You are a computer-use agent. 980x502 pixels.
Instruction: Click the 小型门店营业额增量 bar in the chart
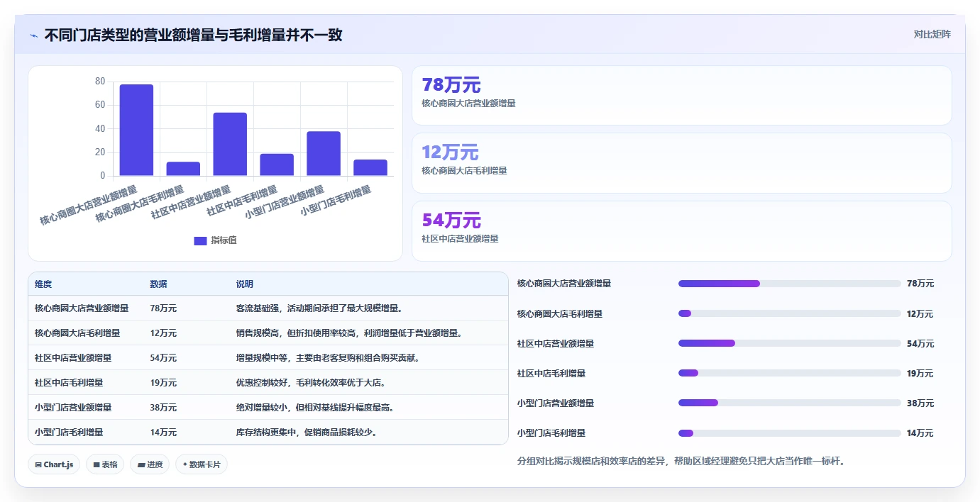[324, 153]
